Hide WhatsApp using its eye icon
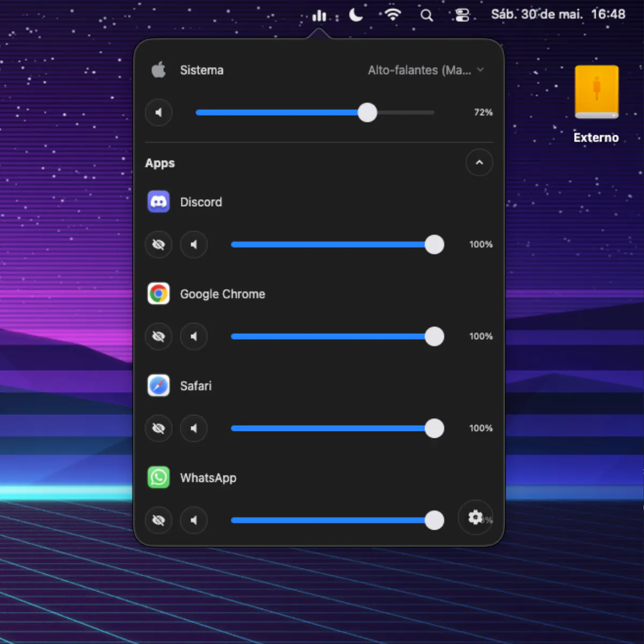Viewport: 644px width, 644px height. point(159,520)
